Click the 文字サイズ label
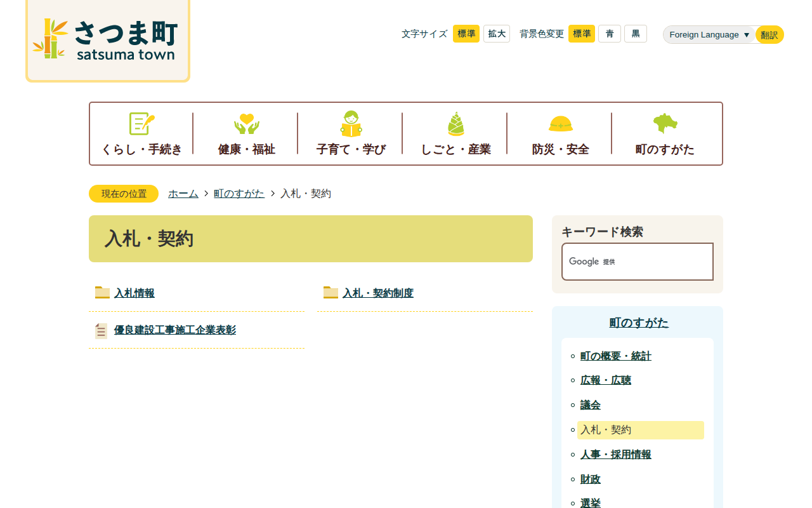 pyautogui.click(x=424, y=34)
